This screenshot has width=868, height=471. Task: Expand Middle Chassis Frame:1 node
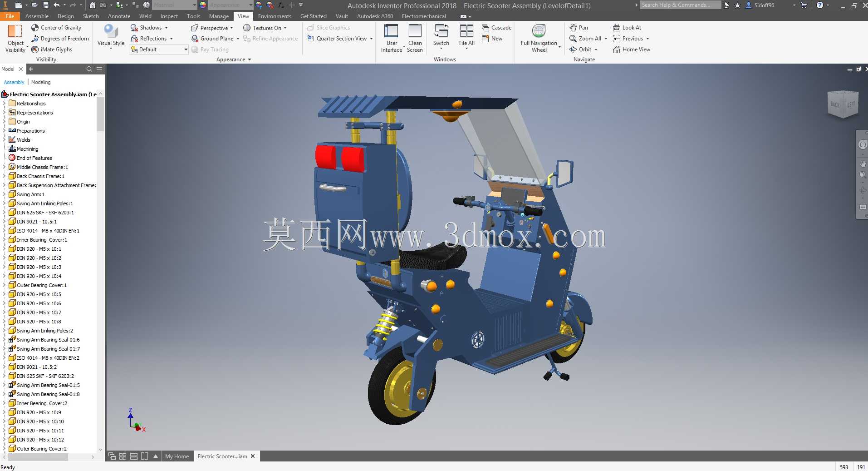point(5,167)
